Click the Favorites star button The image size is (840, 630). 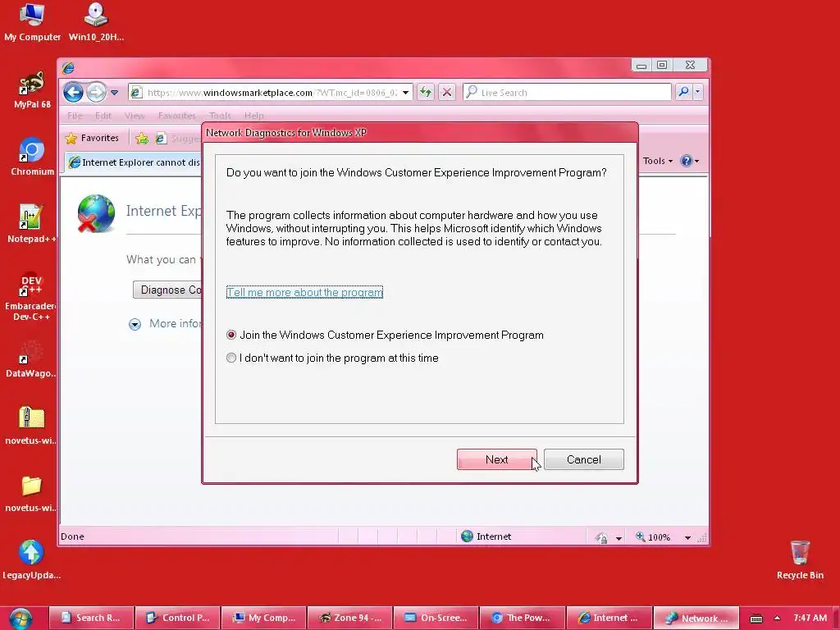point(71,138)
